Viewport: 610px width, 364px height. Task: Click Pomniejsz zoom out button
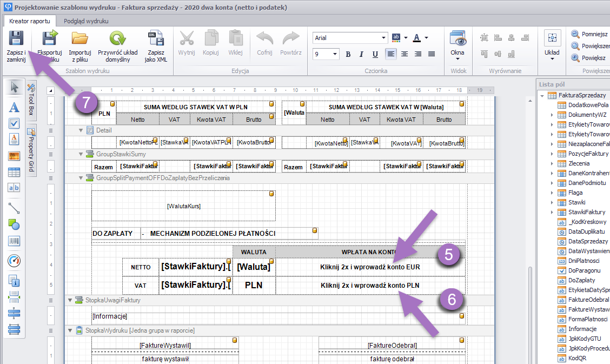589,34
